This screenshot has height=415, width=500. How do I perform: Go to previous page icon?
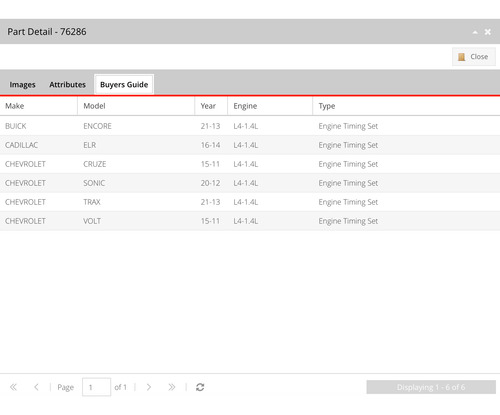(36, 387)
